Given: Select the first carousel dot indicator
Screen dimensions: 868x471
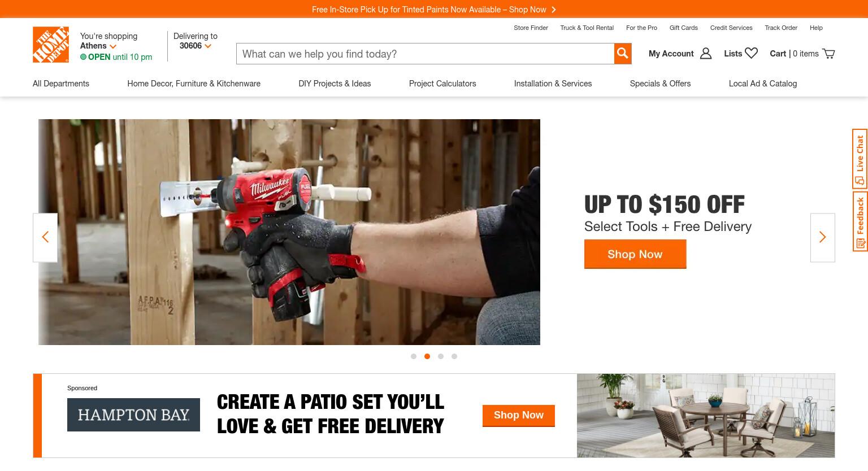Looking at the screenshot, I should 414,356.
